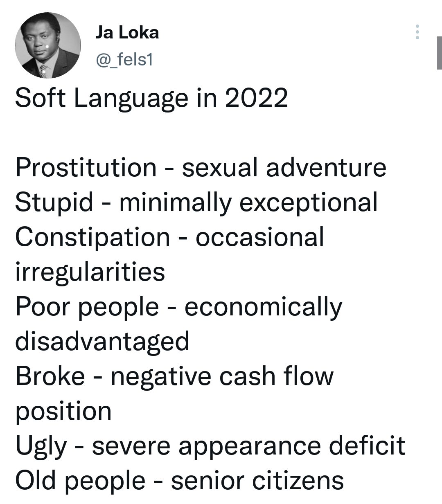Click the word 'disadvantaged'
This screenshot has width=442, height=504.
[102, 342]
